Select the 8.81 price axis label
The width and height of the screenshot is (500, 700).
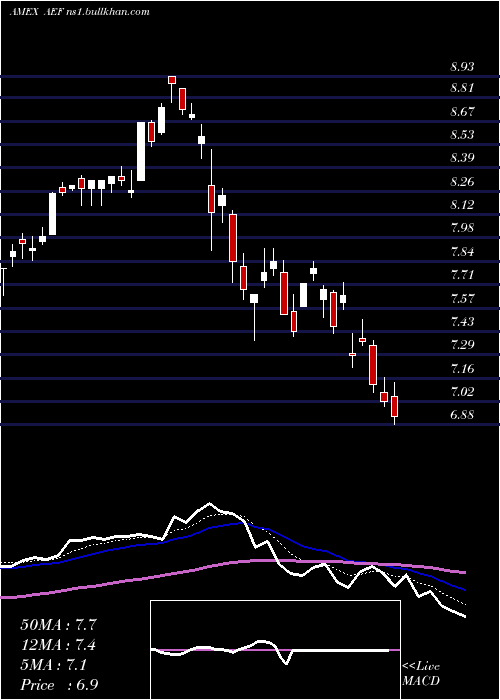tap(462, 88)
